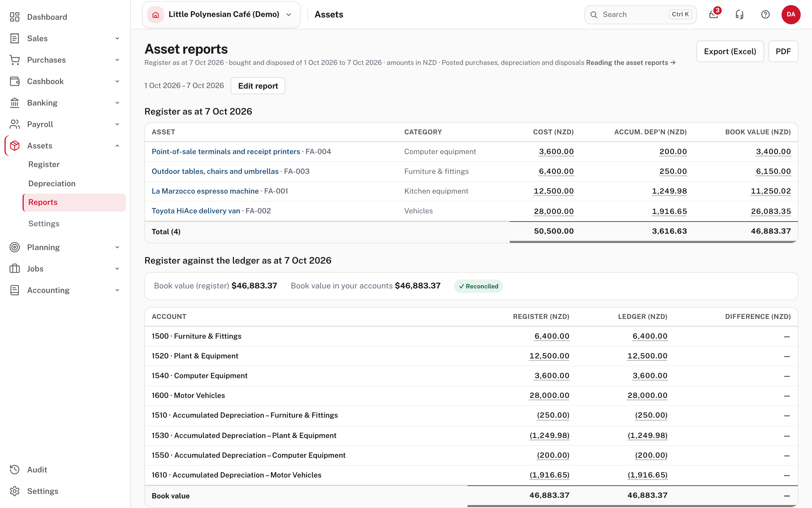The height and width of the screenshot is (508, 812).
Task: Click the Cashbook wallet icon
Action: coord(14,81)
